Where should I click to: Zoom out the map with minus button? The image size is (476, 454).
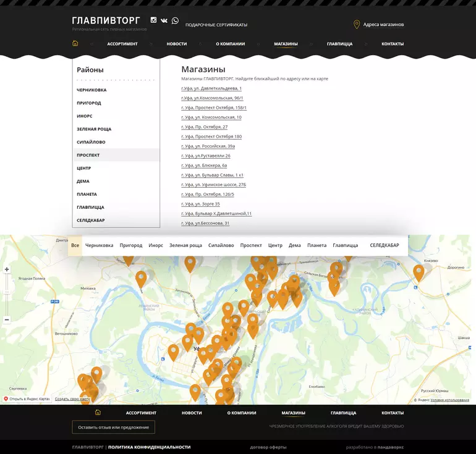tap(7, 319)
